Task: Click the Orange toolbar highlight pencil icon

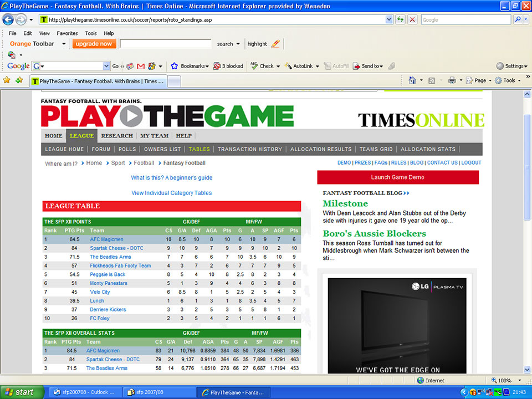Action: pos(275,44)
